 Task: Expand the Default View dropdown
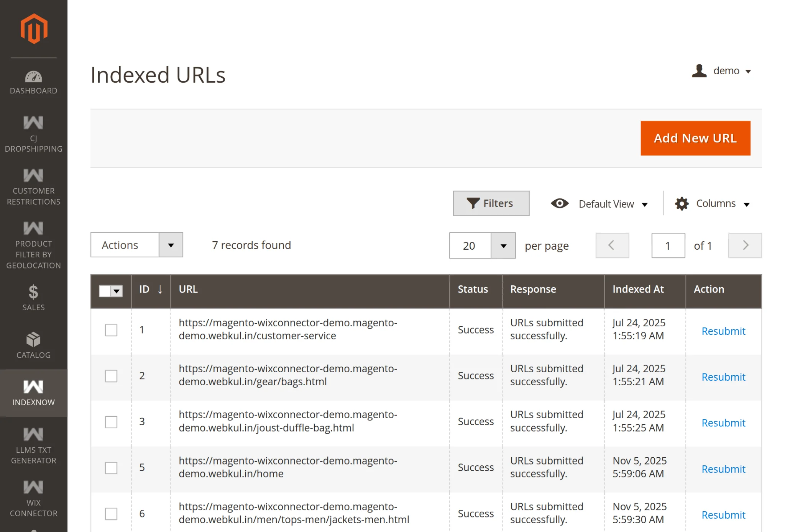606,203
